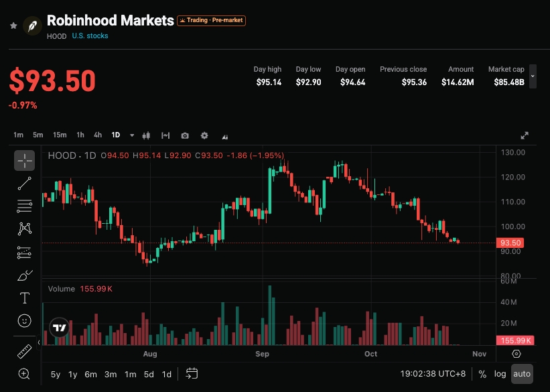This screenshot has height=392, width=550.
Task: Set chart range to 1y
Action: [x=72, y=375]
